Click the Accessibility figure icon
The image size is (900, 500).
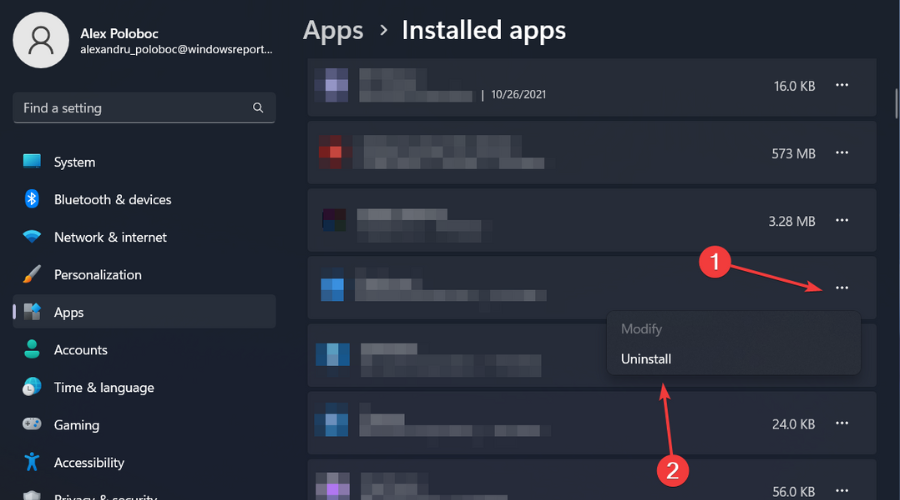(x=32, y=462)
